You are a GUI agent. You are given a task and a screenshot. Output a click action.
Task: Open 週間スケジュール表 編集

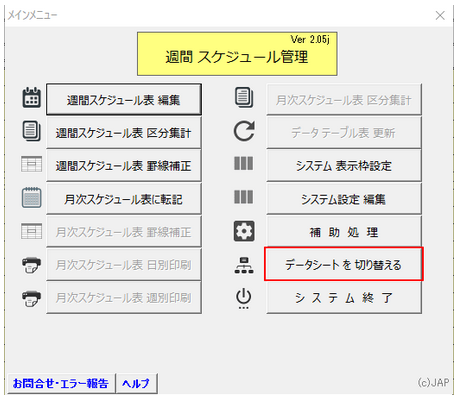click(124, 99)
